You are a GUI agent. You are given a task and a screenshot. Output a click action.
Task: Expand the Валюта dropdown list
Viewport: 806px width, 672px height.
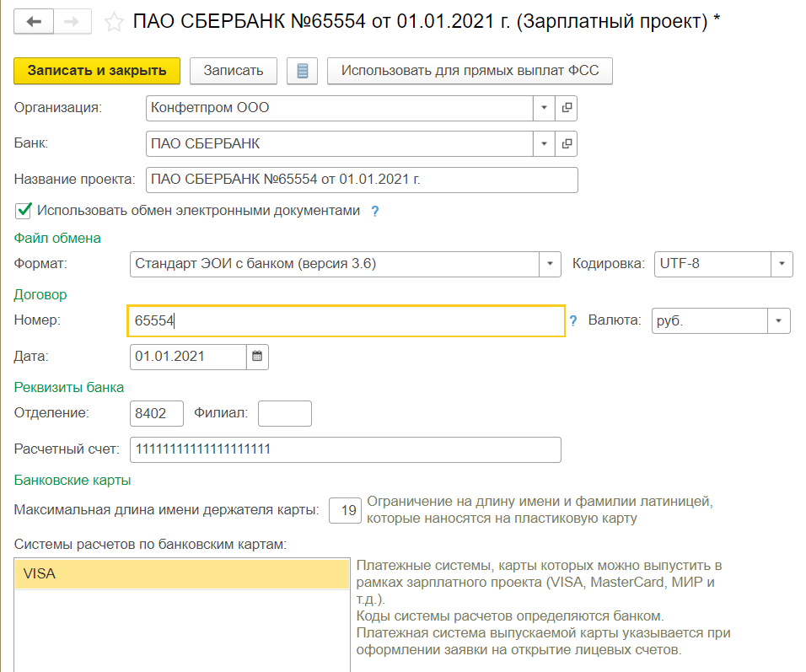click(779, 321)
